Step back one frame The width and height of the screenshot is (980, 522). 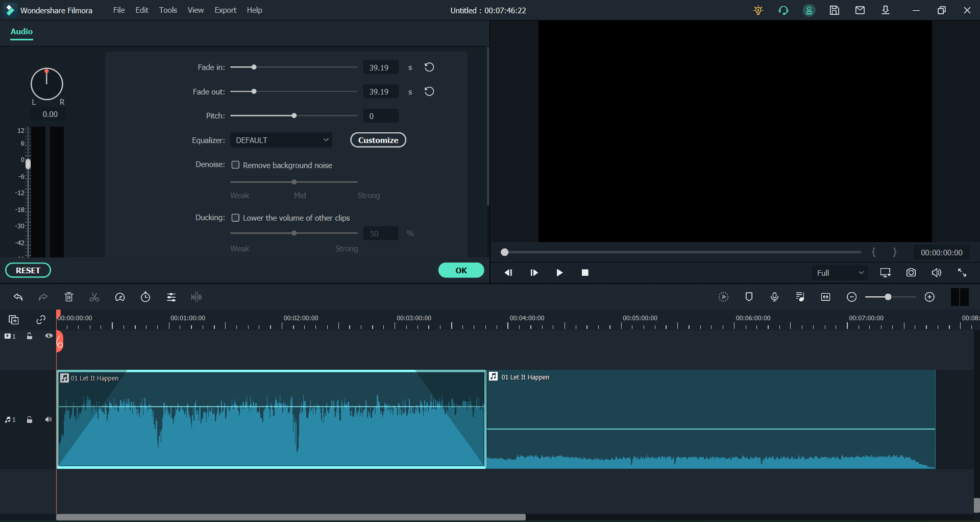tap(508, 273)
